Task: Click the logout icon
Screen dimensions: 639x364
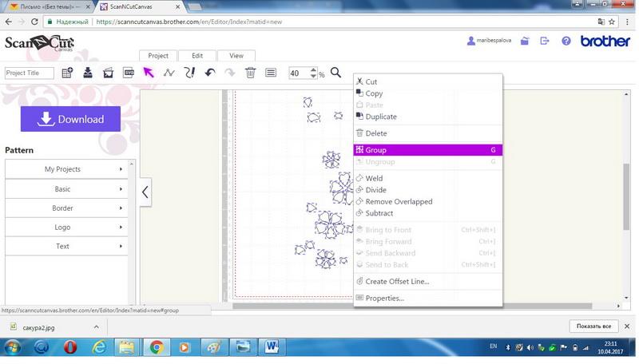Action: tap(545, 42)
